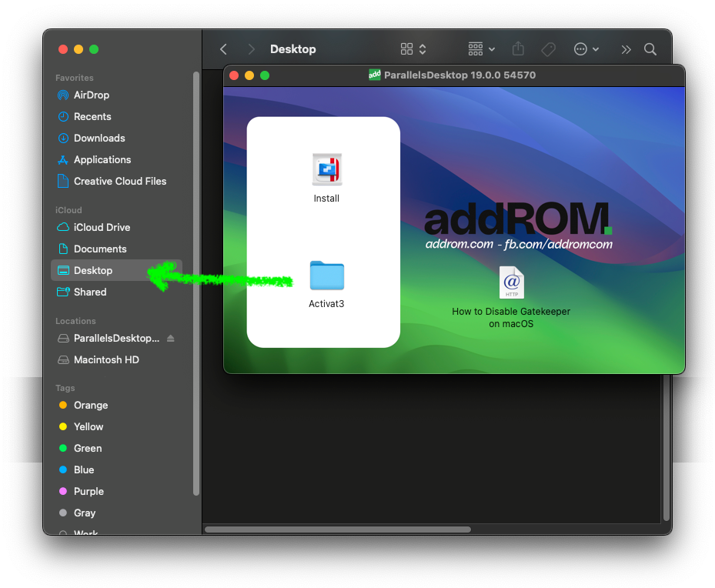715x588 pixels.
Task: Click the Macintosh HD drive icon
Action: click(x=63, y=360)
